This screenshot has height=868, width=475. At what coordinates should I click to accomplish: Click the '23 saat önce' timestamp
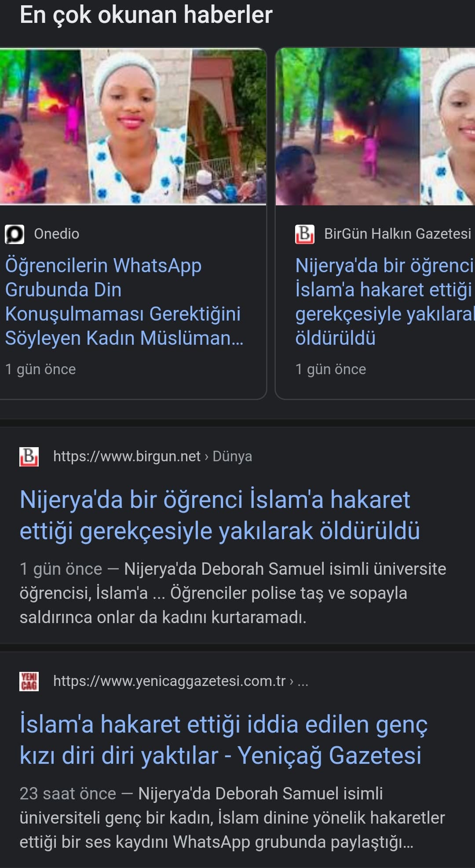pos(68,794)
